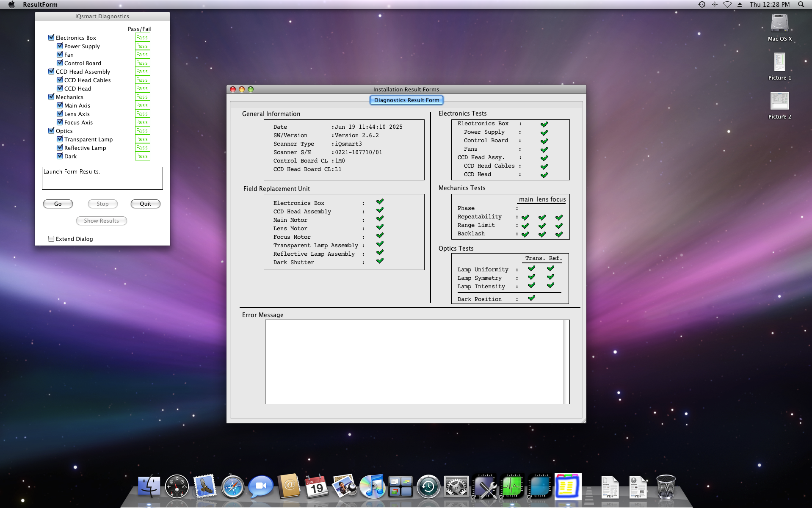This screenshot has height=508, width=812.
Task: Click SW/Version value Version 2.6.2
Action: (x=357, y=135)
